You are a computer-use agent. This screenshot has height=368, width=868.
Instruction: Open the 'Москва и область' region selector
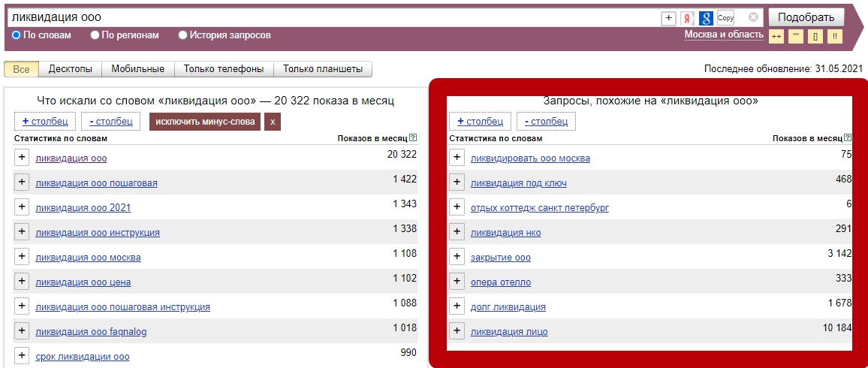pos(723,35)
